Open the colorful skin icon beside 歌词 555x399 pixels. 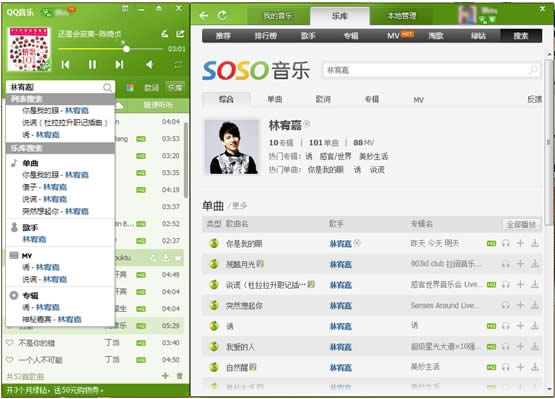pos(130,88)
